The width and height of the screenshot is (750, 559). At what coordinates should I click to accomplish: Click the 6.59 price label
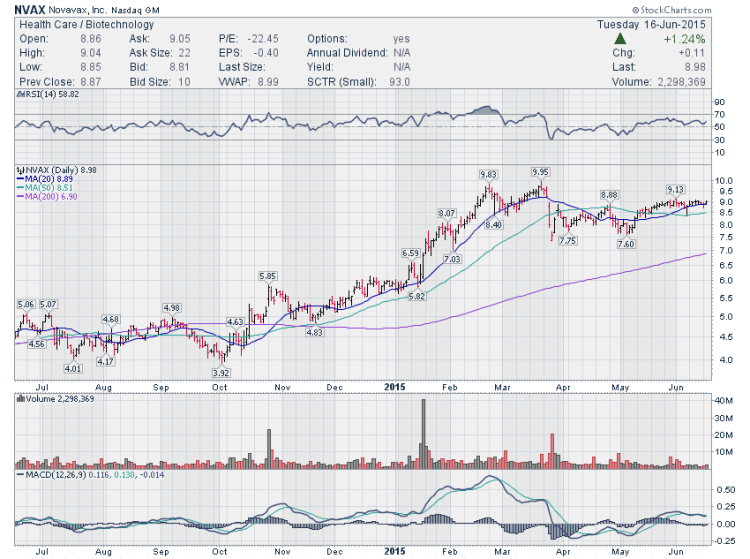click(410, 253)
